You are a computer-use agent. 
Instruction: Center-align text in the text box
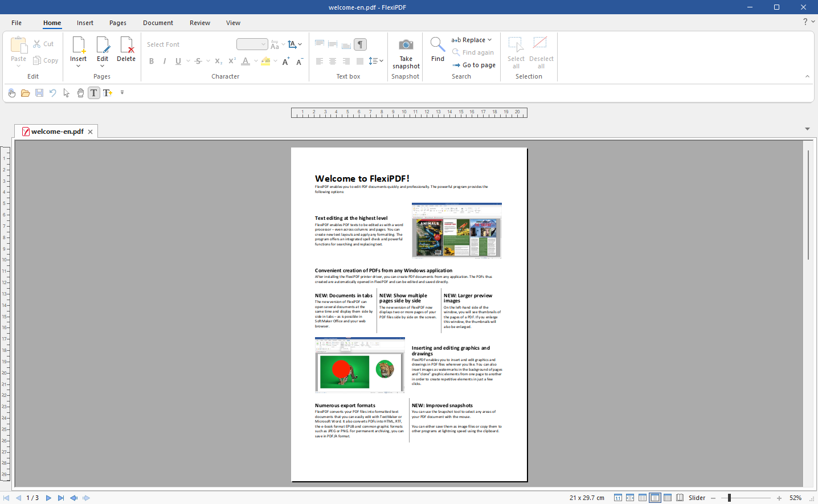(333, 61)
